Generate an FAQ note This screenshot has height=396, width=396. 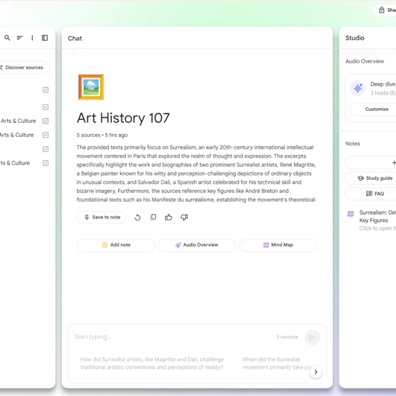click(371, 194)
